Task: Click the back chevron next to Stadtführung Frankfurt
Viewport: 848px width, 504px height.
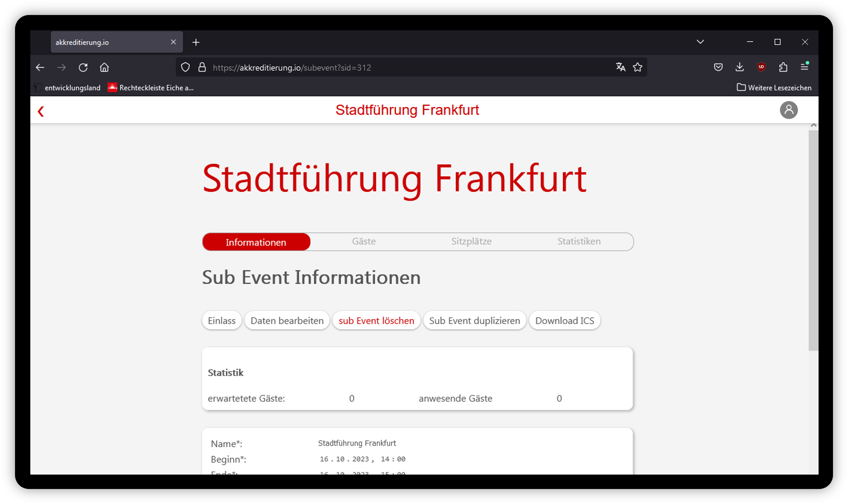Action: click(x=41, y=112)
